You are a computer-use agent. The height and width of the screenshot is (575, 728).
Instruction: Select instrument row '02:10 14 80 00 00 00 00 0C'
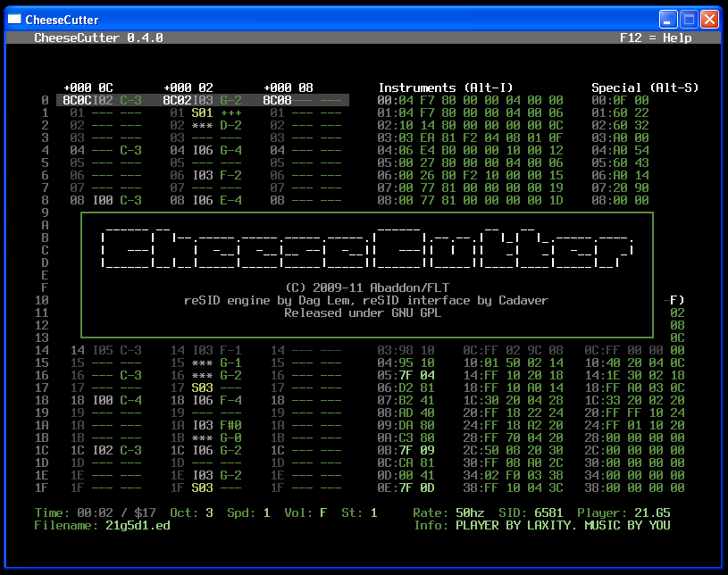tap(471, 125)
